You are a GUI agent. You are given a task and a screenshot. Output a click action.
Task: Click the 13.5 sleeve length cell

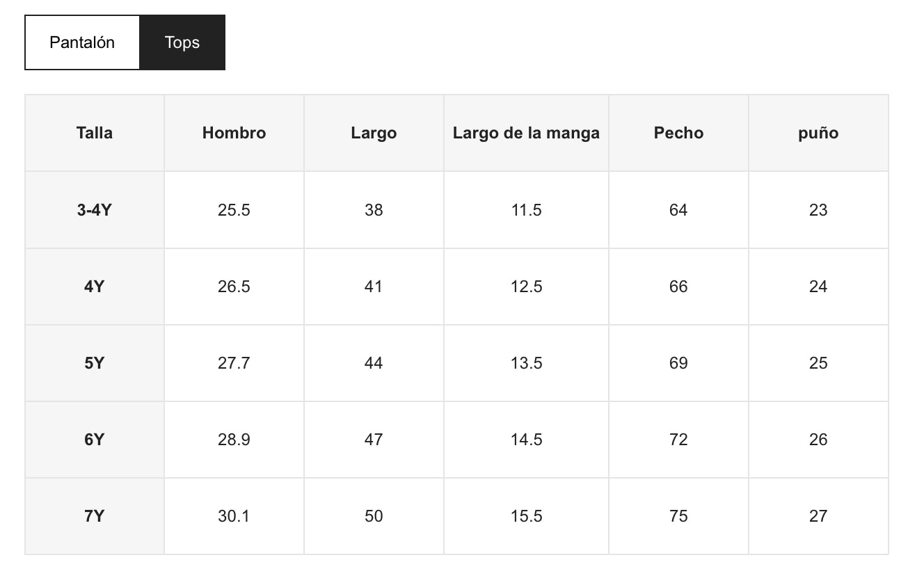click(x=526, y=363)
